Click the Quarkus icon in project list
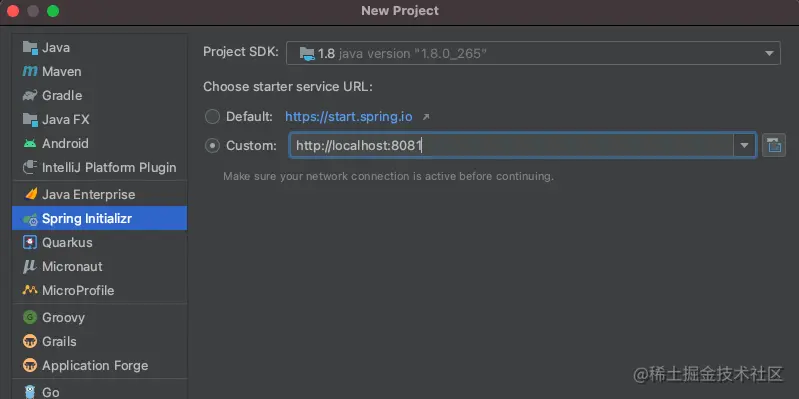The width and height of the screenshot is (799, 399). [x=30, y=243]
